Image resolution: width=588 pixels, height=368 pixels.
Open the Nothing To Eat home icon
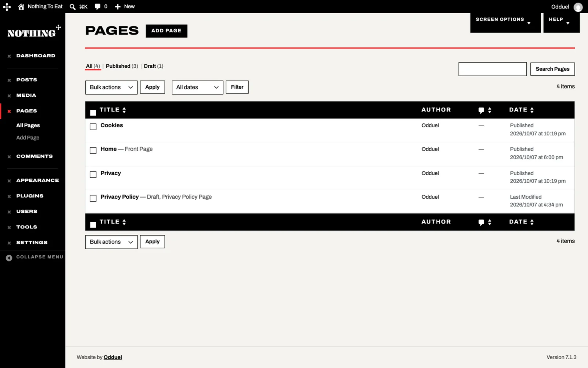tap(21, 7)
